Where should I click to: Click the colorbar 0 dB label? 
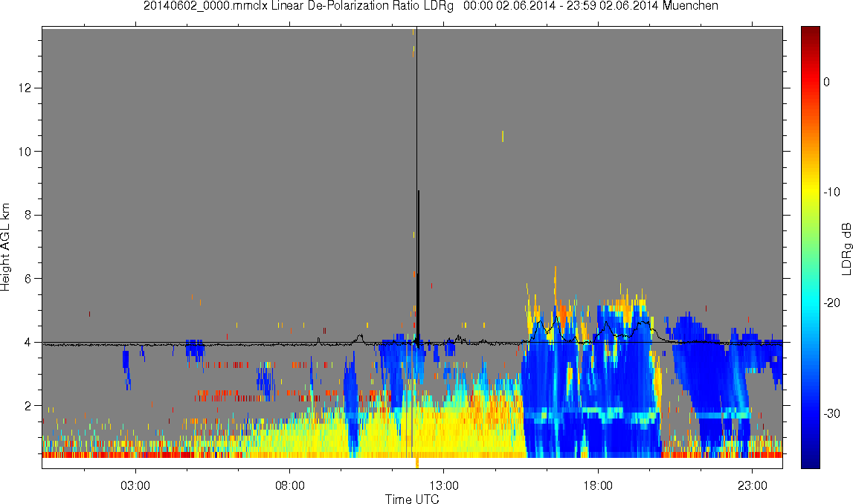pyautogui.click(x=827, y=82)
